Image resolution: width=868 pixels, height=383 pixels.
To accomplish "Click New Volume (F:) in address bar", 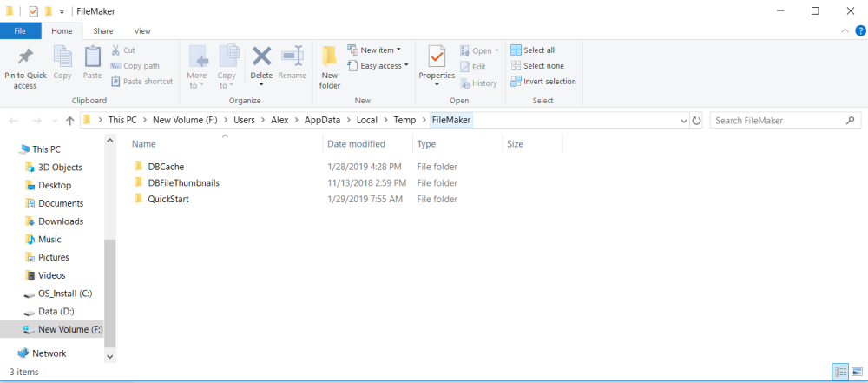I will click(184, 120).
